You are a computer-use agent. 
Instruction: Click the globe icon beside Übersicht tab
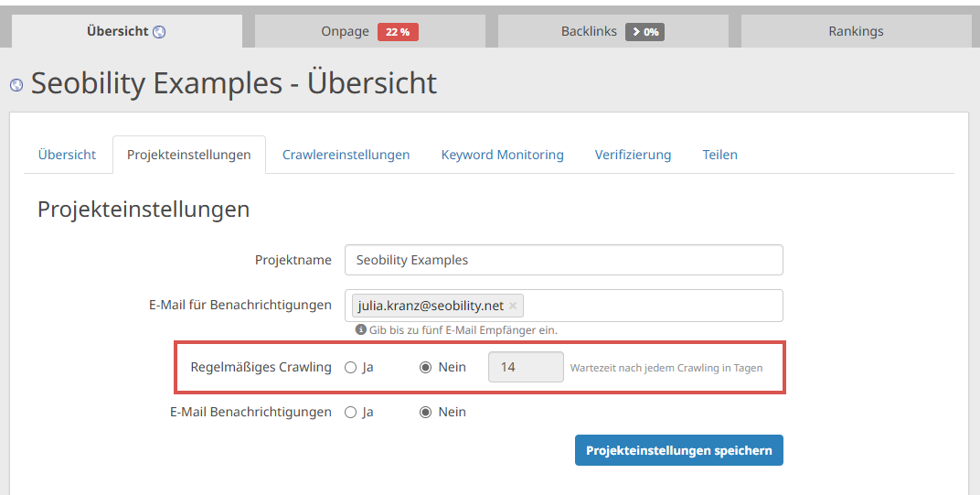159,32
